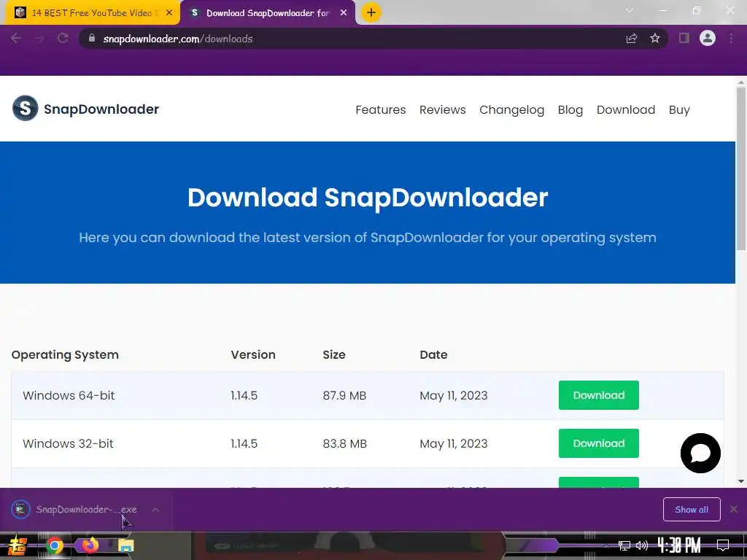Screen dimensions: 747x560
Task: Open the Features nav link
Action: (381, 109)
